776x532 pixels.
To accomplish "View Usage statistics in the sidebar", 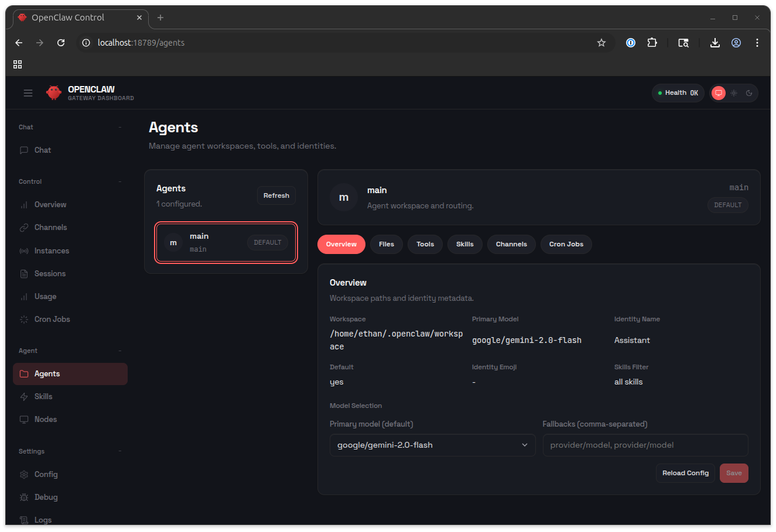I will click(45, 296).
